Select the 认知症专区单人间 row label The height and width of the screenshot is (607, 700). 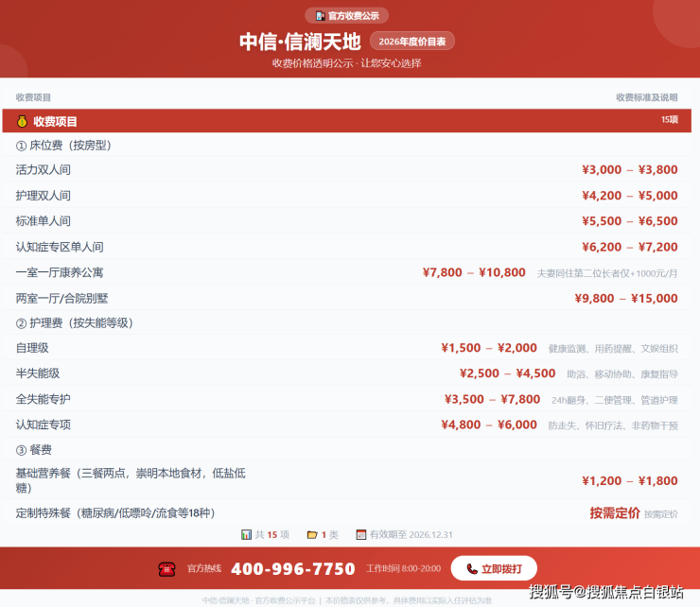point(60,247)
